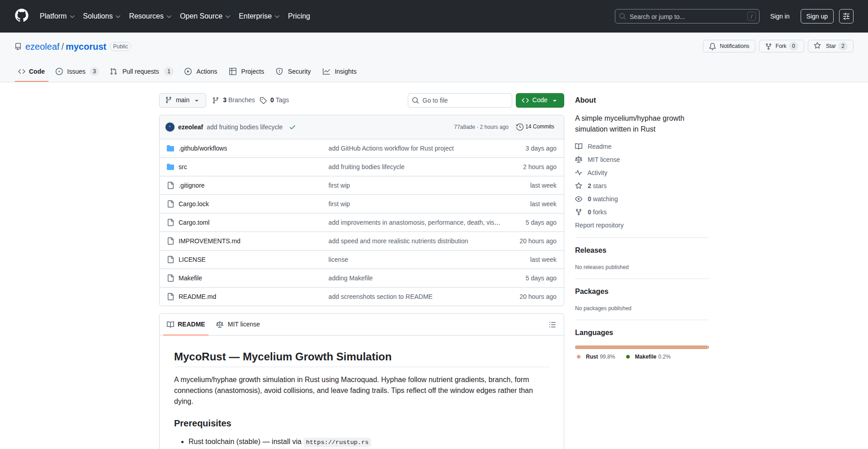Viewport: 868px width, 449px height.
Task: Expand the Platform navigation menu
Action: (57, 16)
